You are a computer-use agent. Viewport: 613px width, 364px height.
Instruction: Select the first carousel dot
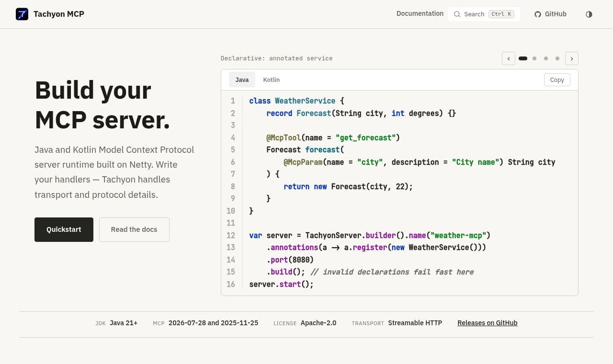pyautogui.click(x=523, y=58)
